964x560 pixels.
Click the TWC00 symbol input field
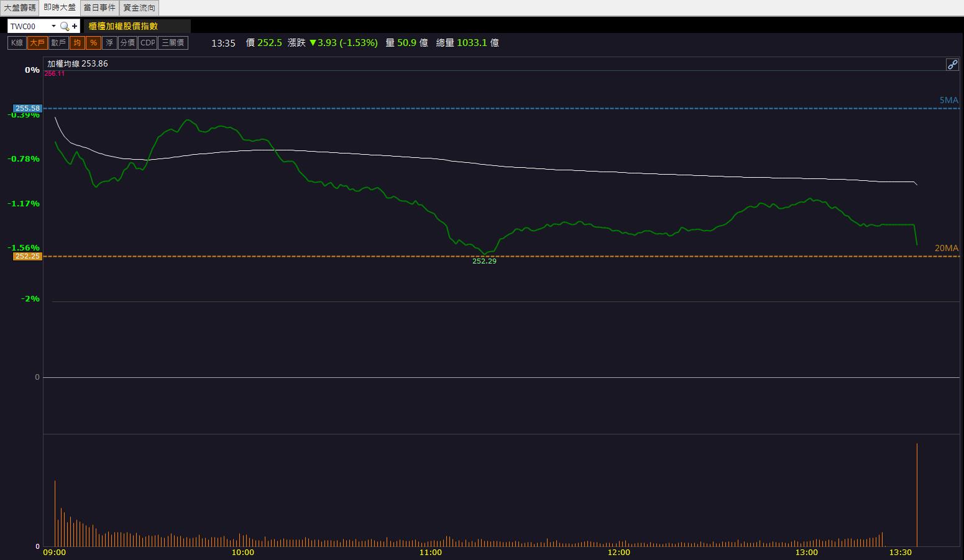(28, 26)
